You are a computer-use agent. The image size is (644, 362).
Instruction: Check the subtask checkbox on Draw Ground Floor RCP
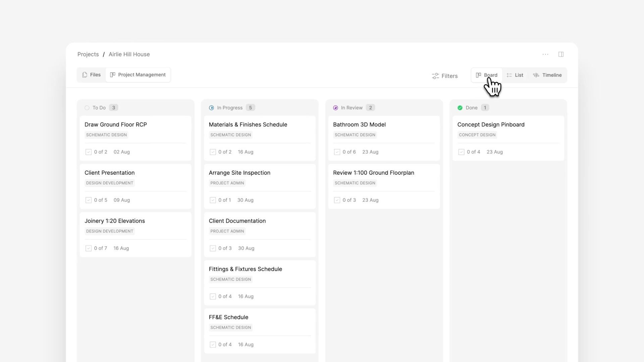coord(88,152)
